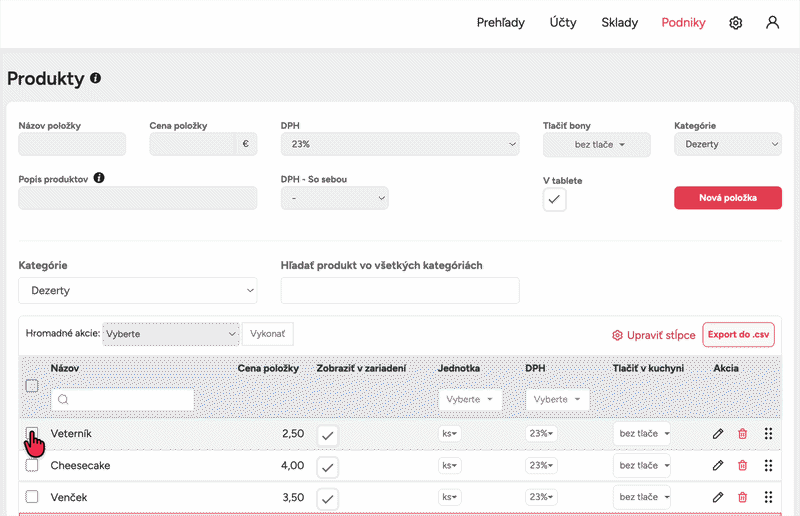Viewport: 800px width, 516px height.
Task: Expand the DPH 23% dropdown in form
Action: (400, 144)
